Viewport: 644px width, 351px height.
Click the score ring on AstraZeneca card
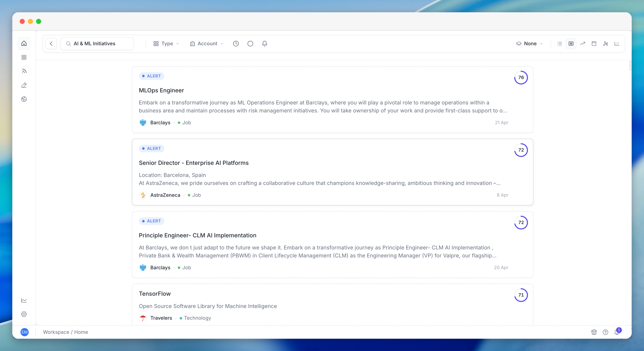point(521,150)
